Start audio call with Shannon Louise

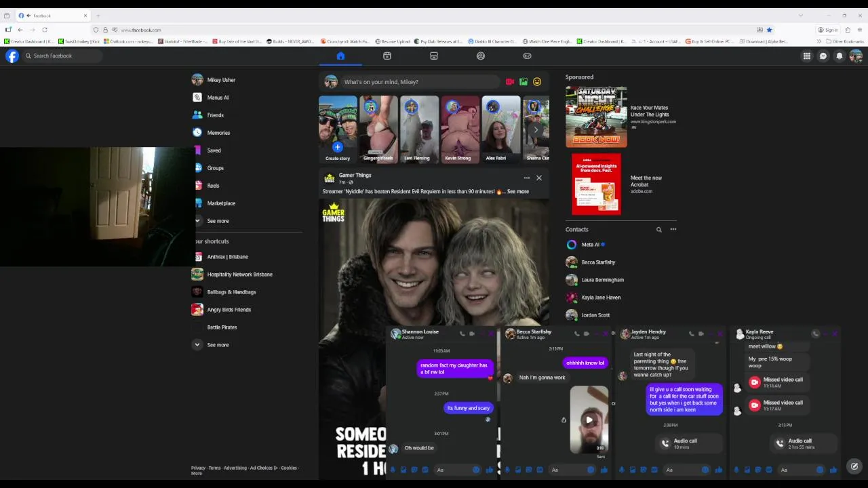462,334
